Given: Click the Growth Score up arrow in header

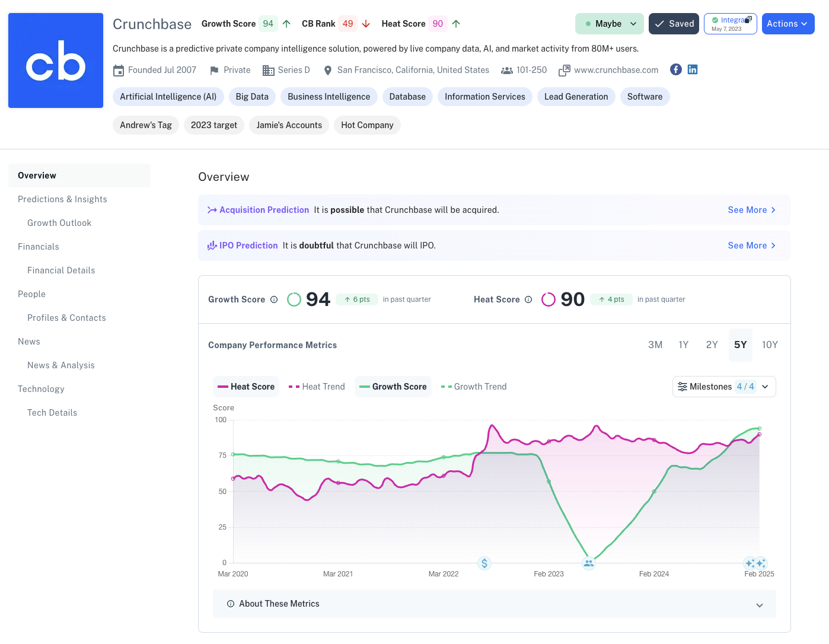Looking at the screenshot, I should coord(286,24).
